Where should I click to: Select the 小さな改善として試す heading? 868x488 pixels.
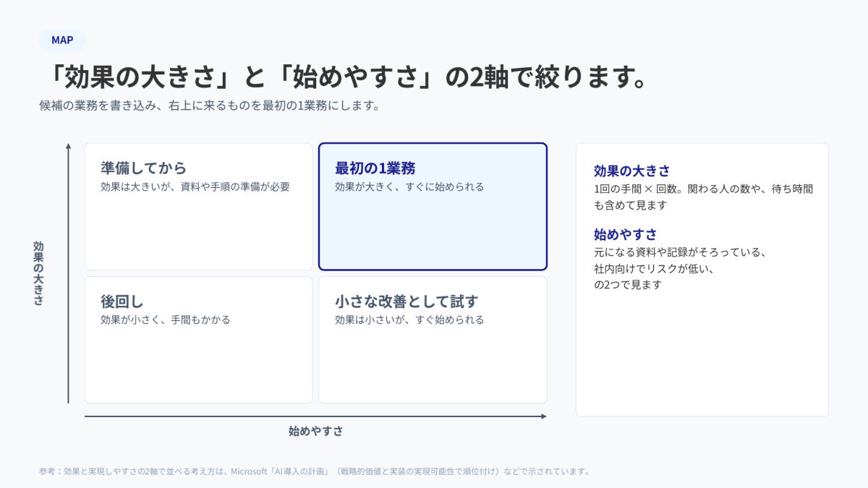click(407, 301)
